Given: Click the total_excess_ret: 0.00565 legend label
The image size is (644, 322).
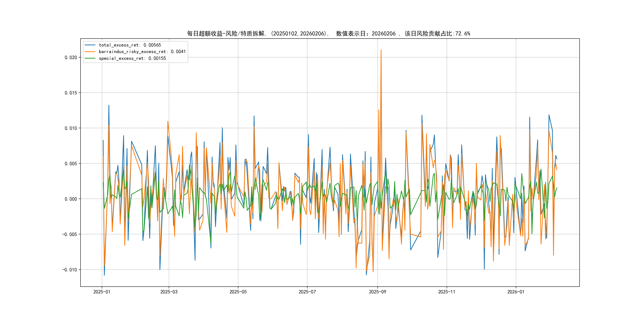Looking at the screenshot, I should coord(130,45).
